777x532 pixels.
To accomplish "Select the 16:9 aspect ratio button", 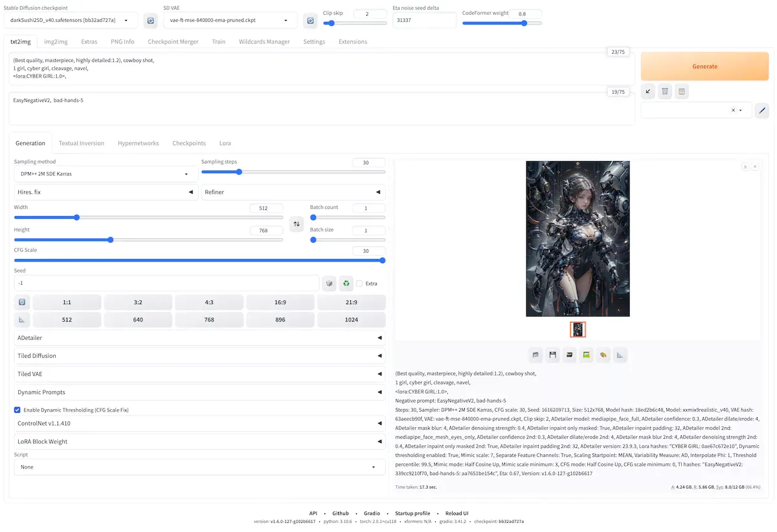I will (280, 302).
